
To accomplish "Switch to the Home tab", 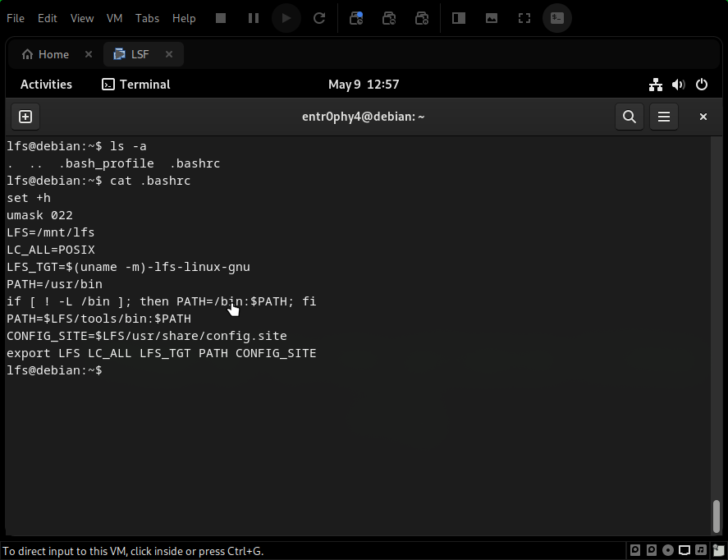I will click(45, 53).
